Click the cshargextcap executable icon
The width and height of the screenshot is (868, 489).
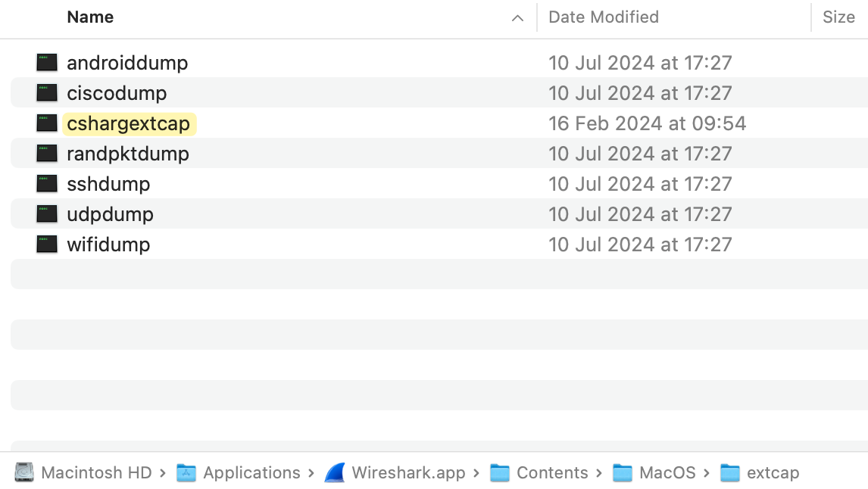[47, 123]
